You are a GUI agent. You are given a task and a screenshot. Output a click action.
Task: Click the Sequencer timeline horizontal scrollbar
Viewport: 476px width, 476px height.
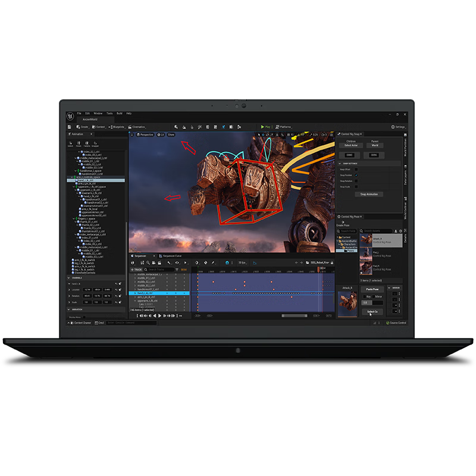pyautogui.click(x=295, y=316)
